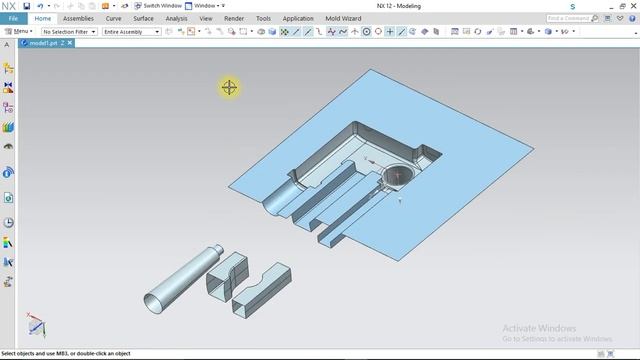Expand arrow next to shaded cube icon

pos(556,31)
